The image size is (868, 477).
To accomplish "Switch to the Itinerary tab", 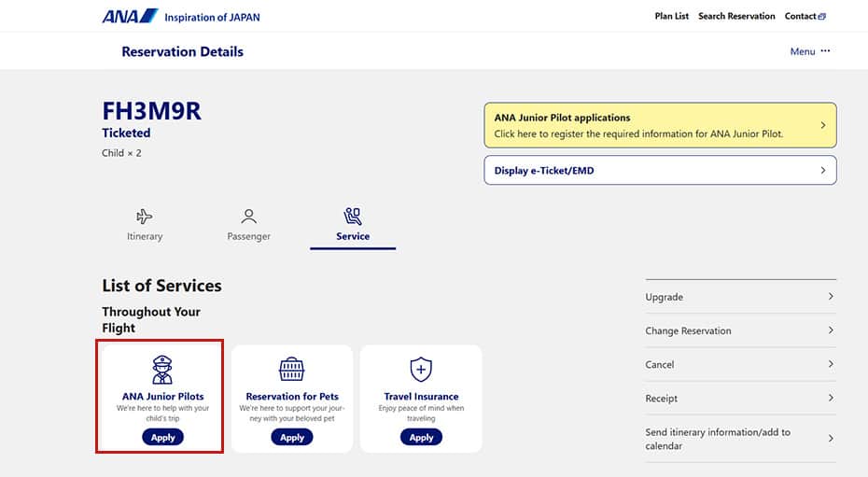I will [145, 236].
